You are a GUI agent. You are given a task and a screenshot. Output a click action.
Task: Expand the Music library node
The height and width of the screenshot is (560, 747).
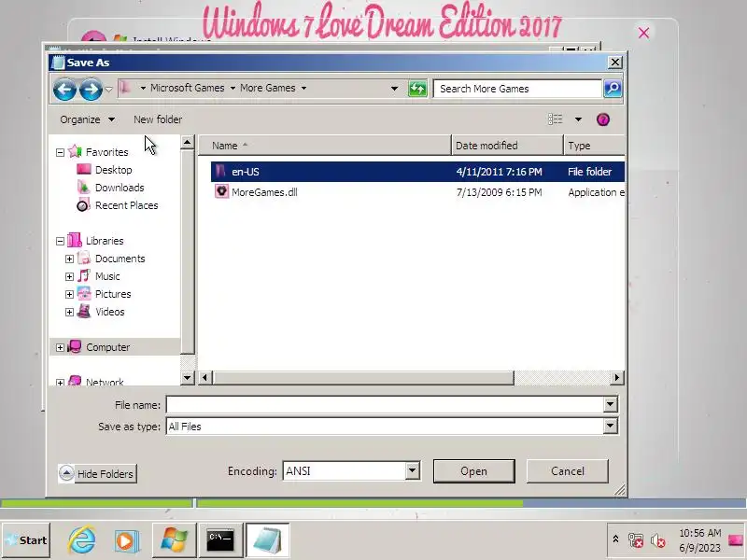(69, 276)
